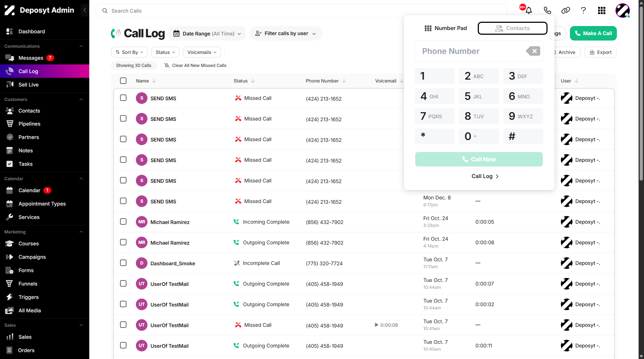The height and width of the screenshot is (359, 644).
Task: Sort table by Name column
Action: pos(146,81)
